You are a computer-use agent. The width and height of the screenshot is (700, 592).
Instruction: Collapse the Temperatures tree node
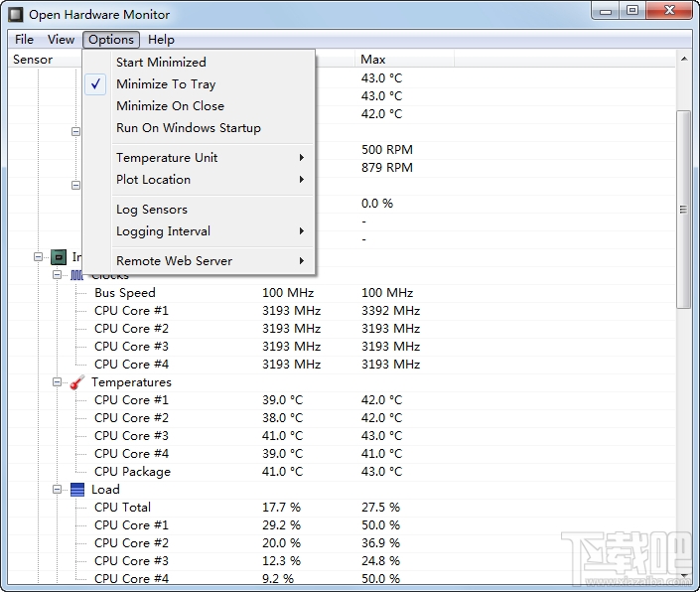(x=58, y=382)
